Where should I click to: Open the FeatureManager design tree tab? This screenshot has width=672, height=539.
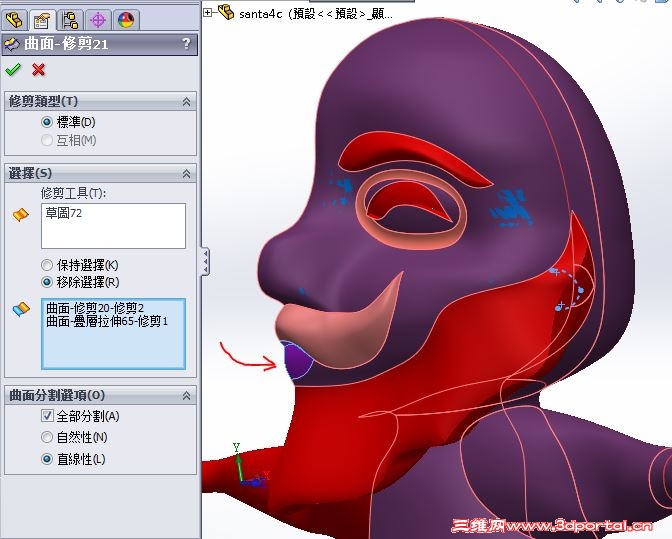tap(14, 20)
